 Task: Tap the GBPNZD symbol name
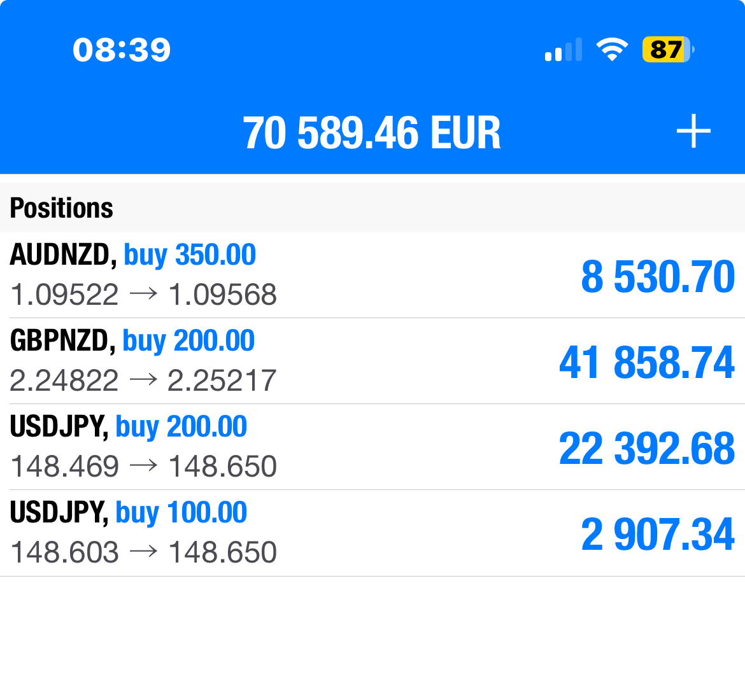pos(62,341)
